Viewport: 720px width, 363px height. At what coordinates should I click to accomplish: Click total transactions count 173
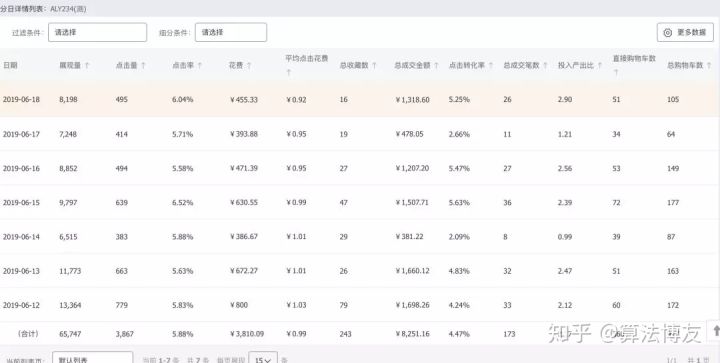tap(509, 334)
